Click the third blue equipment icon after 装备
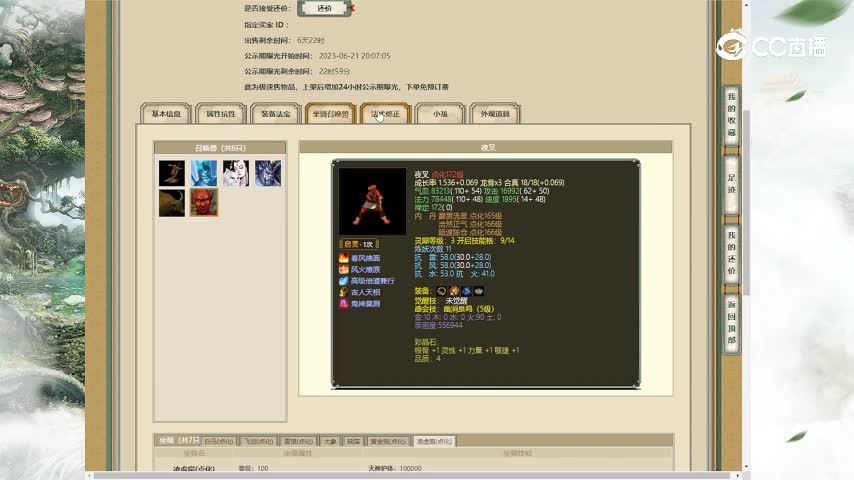This screenshot has width=854, height=480. (466, 291)
